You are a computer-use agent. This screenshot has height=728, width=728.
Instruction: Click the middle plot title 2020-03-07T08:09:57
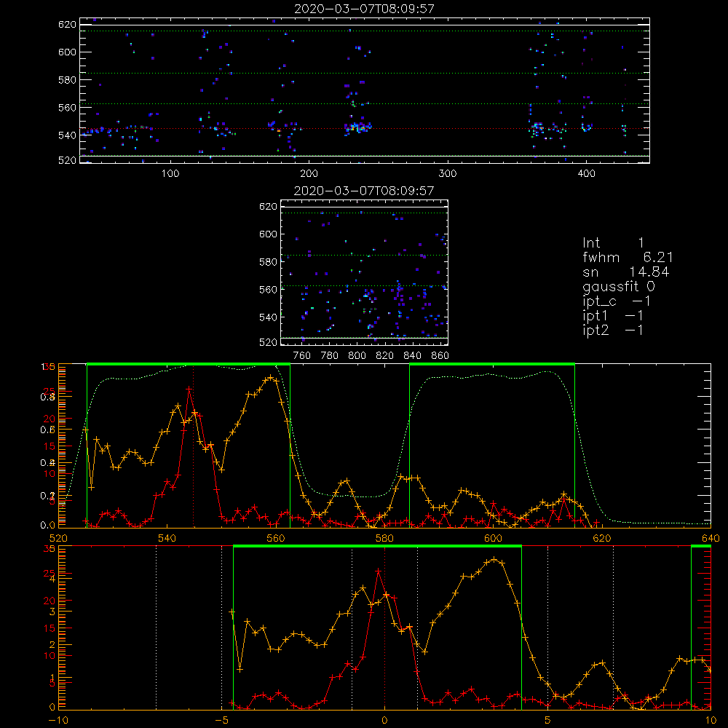pyautogui.click(x=364, y=191)
